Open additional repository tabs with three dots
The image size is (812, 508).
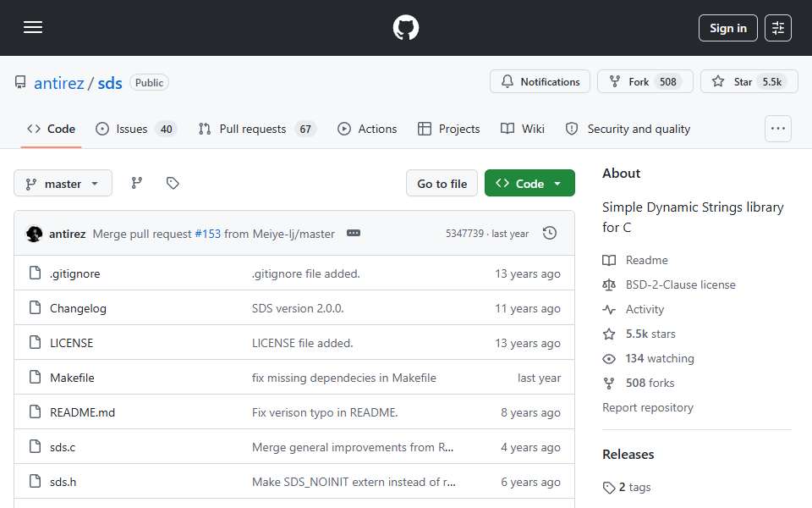point(778,129)
